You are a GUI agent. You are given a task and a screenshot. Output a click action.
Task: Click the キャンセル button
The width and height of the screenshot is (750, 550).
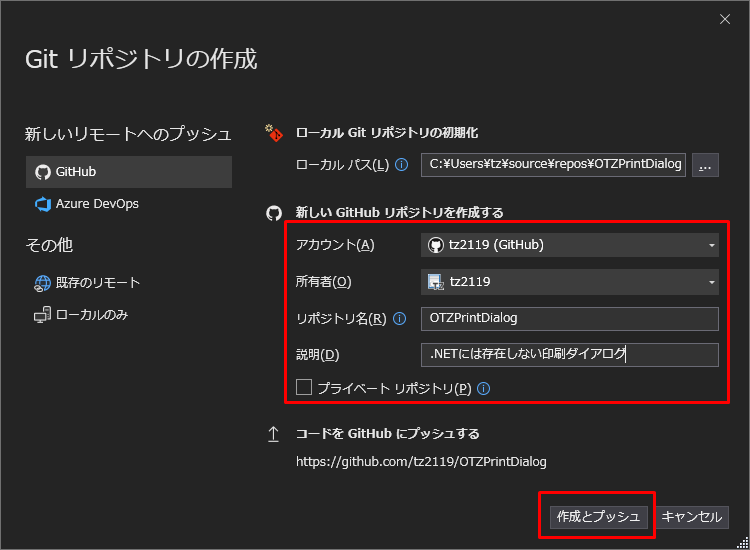click(692, 517)
